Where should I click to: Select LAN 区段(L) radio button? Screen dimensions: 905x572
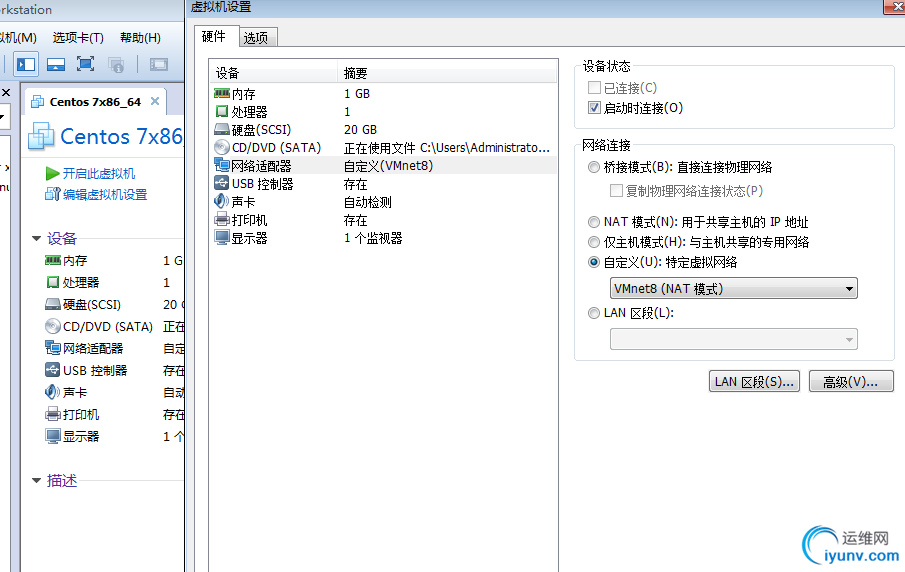pos(594,313)
